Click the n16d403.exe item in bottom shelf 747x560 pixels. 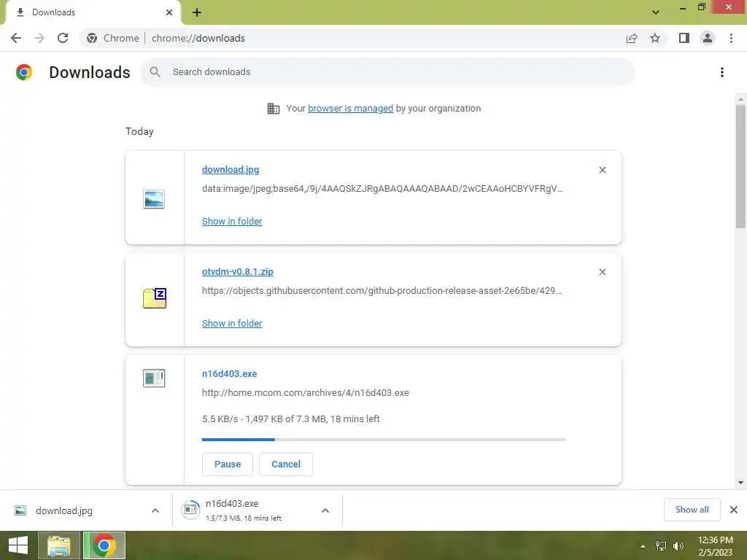[x=258, y=510]
